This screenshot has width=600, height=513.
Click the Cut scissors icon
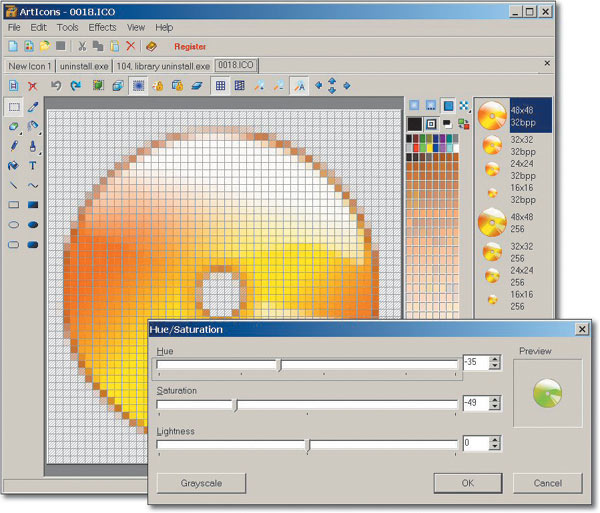pos(82,46)
